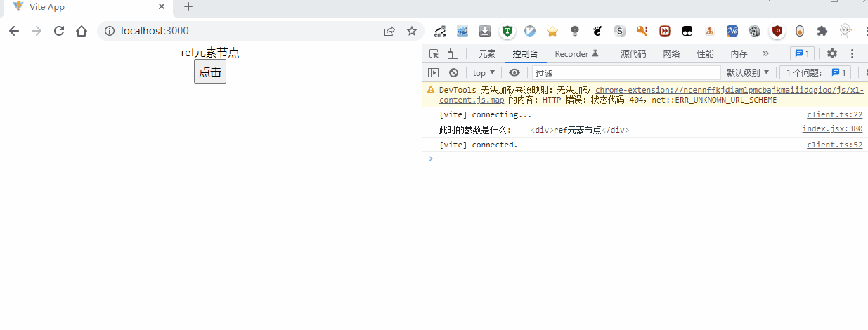Click the forward navigation arrow
Image resolution: width=868 pixels, height=330 pixels.
(x=37, y=31)
